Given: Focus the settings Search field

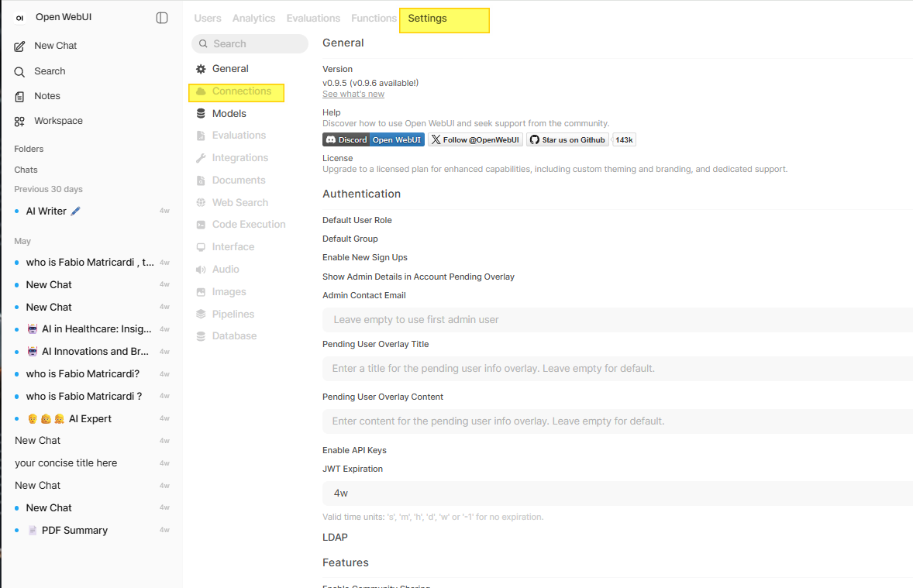Looking at the screenshot, I should pyautogui.click(x=250, y=43).
